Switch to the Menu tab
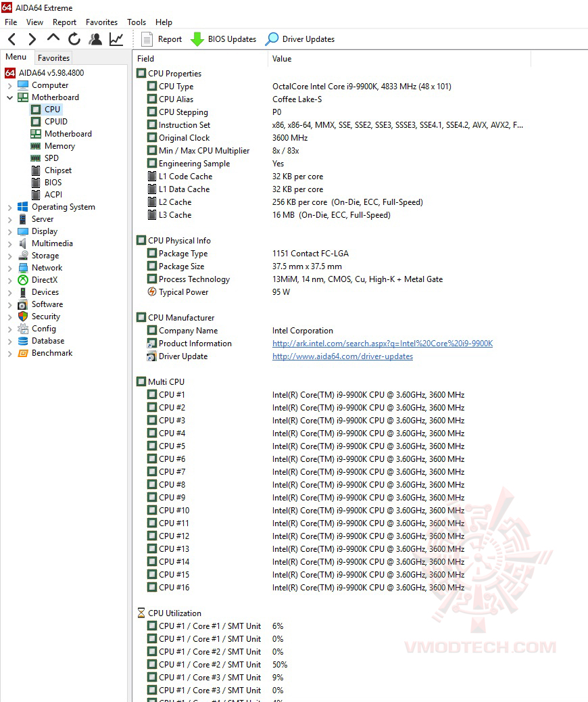This screenshot has height=702, width=588. pyautogui.click(x=16, y=57)
